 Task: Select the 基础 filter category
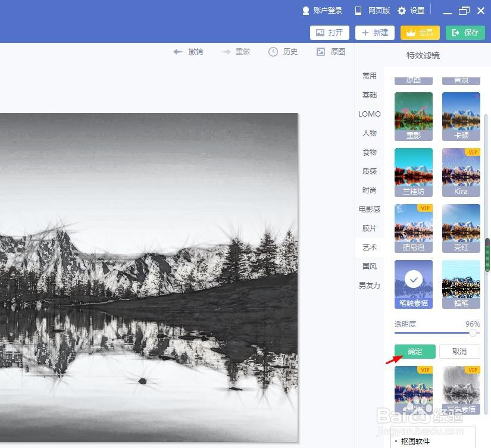pos(370,95)
